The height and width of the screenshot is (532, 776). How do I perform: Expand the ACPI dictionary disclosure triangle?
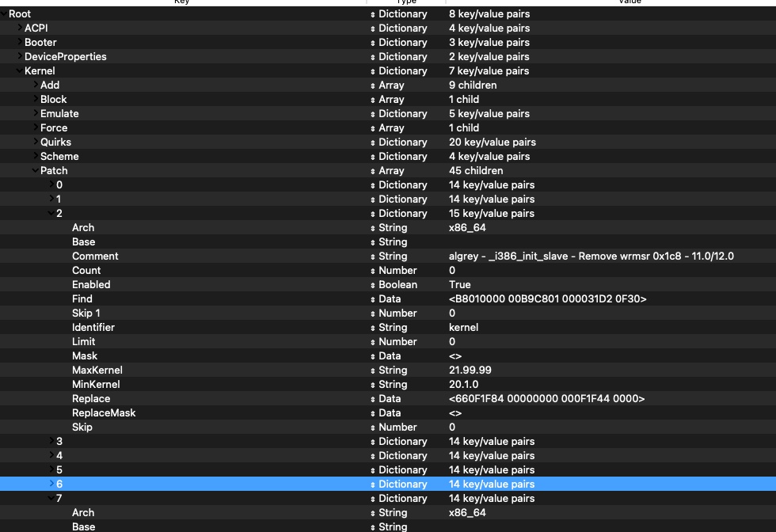[x=20, y=28]
